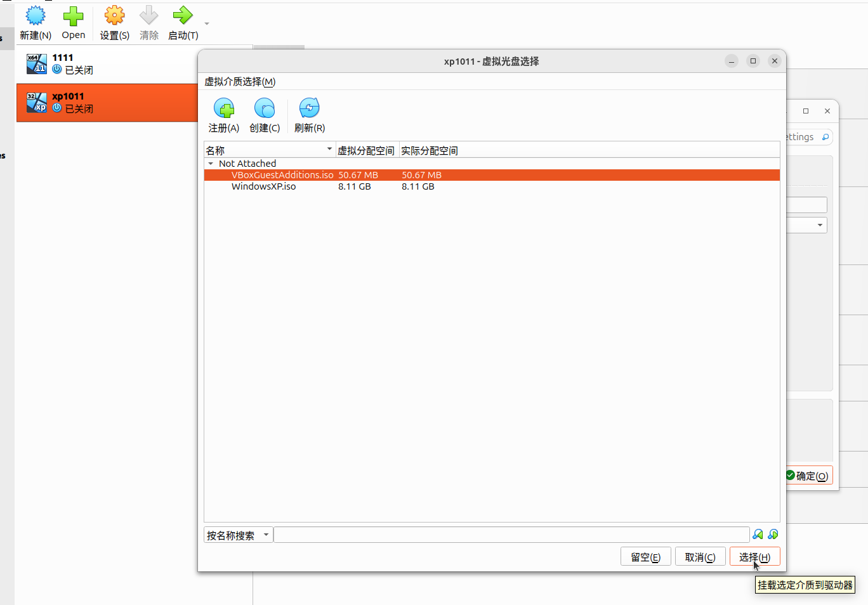868x605 pixels.
Task: Open the 按名称搜索 search type dropdown
Action: [239, 535]
